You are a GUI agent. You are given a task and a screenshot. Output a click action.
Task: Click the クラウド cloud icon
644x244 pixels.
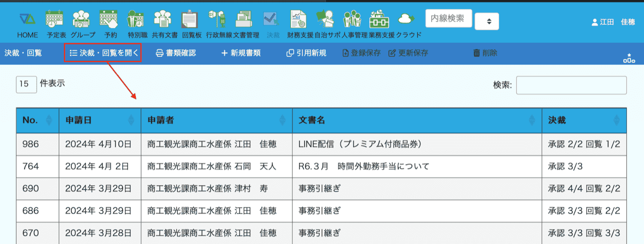coord(406,20)
